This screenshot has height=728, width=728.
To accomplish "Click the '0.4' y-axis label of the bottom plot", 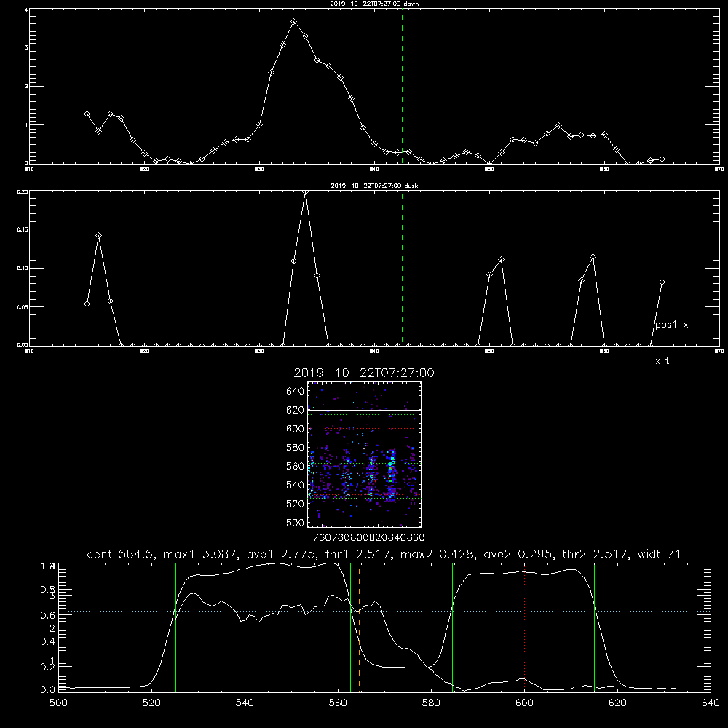I will click(x=48, y=641).
